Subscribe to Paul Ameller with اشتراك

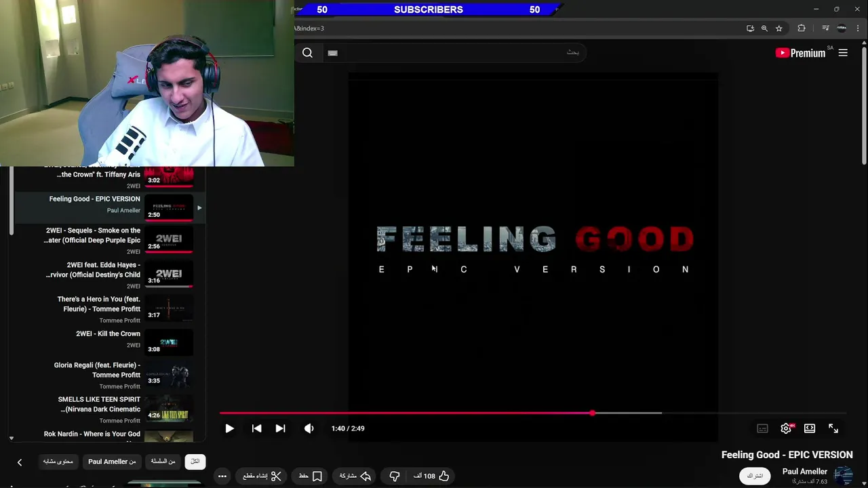[x=755, y=476]
